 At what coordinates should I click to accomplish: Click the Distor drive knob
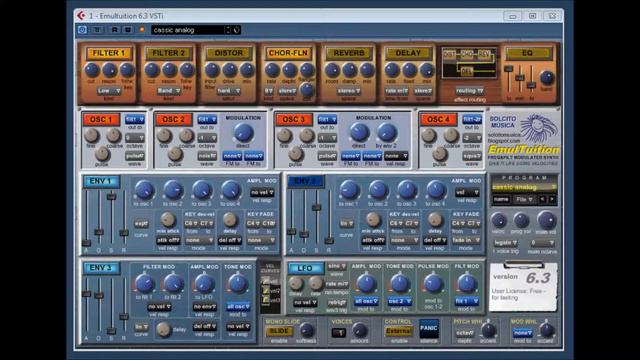point(229,70)
